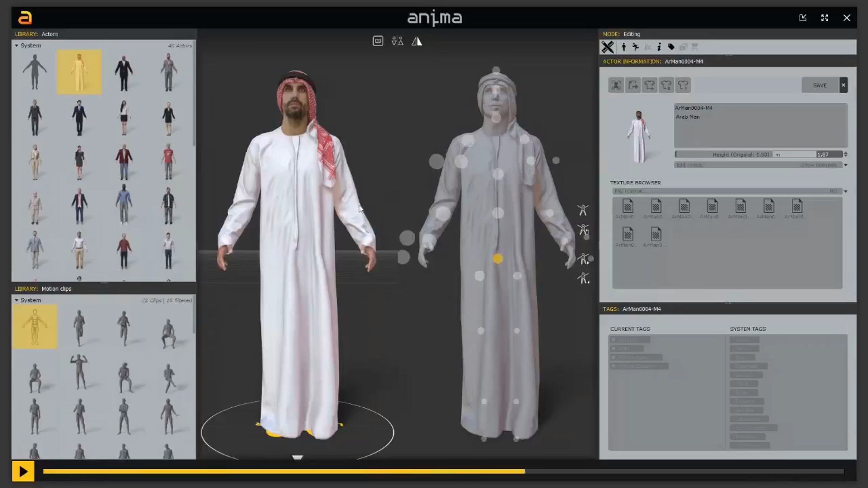Click the t-shirt with plus add-material icon
This screenshot has width=868, height=488.
point(649,85)
